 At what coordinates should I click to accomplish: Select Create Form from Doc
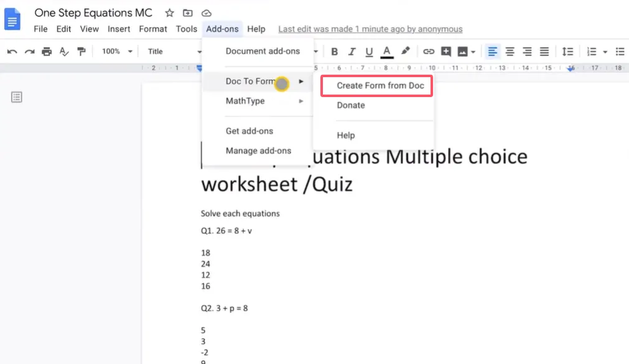click(x=380, y=85)
